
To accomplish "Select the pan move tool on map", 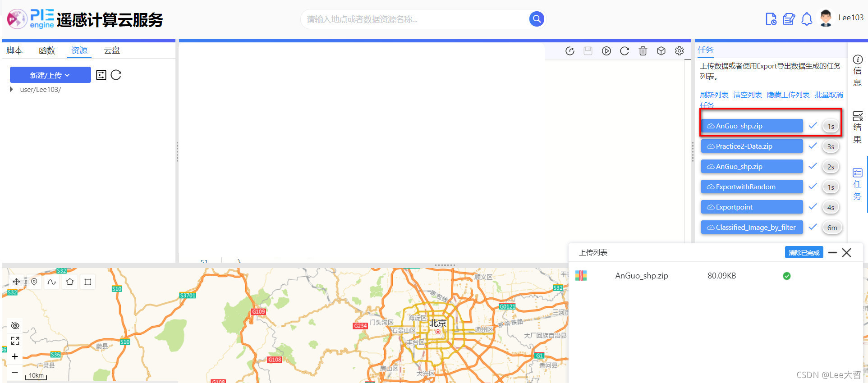I will click(x=16, y=282).
